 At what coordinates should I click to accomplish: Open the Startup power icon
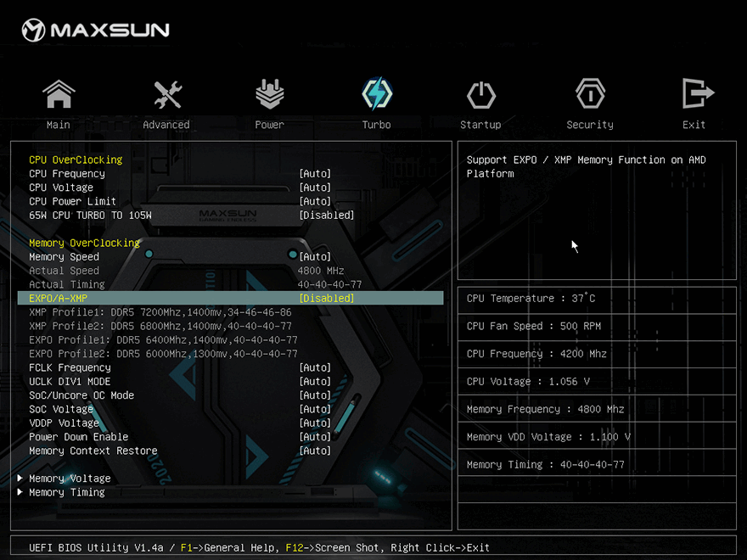480,95
